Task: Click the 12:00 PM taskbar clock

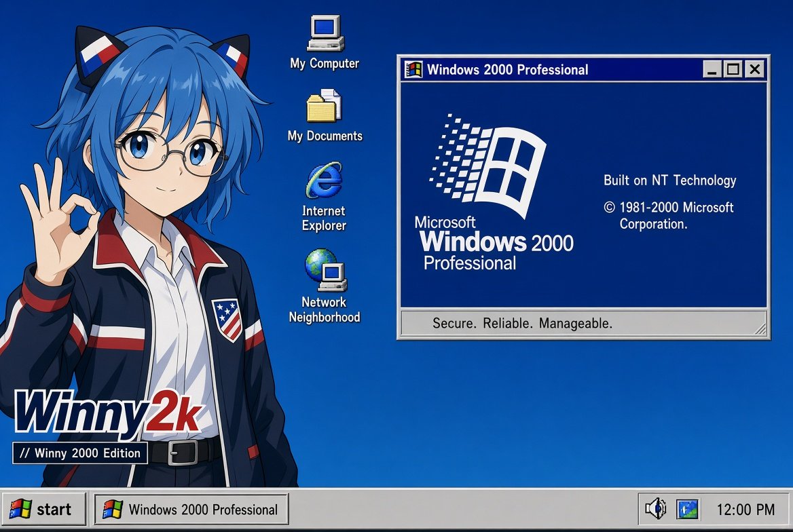Action: point(745,509)
